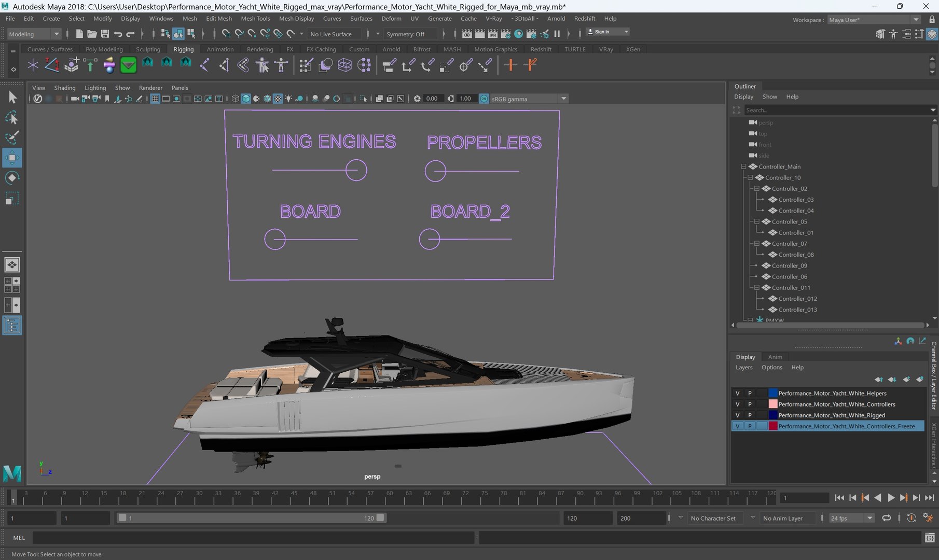Toggle playback P of Yacht_White_Helpers layer
The height and width of the screenshot is (560, 939).
750,393
